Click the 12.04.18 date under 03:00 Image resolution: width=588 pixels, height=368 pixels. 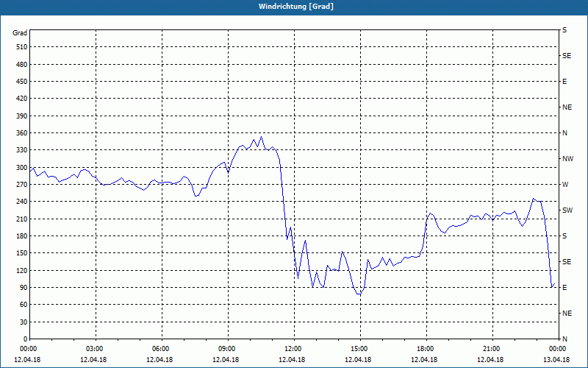(93, 359)
